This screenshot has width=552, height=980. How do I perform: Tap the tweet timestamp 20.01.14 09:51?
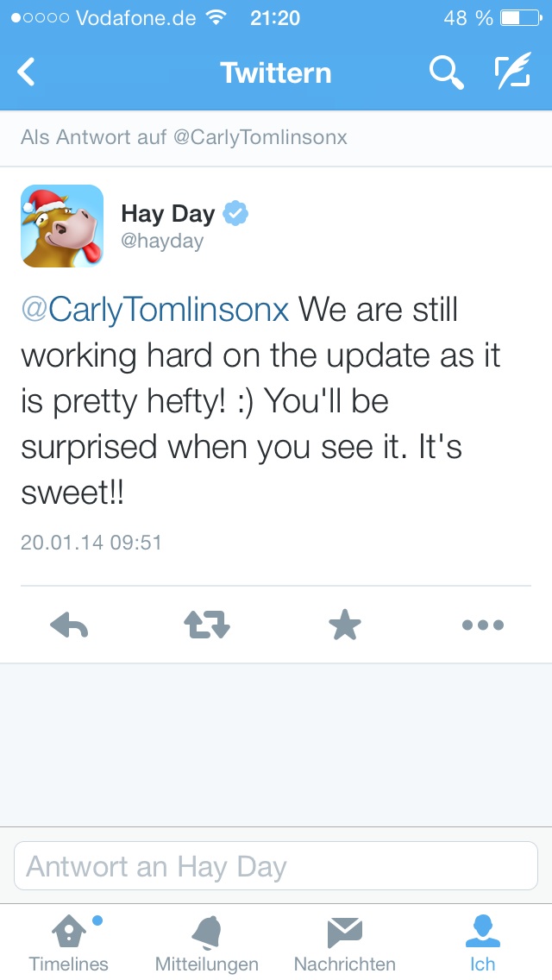(91, 543)
